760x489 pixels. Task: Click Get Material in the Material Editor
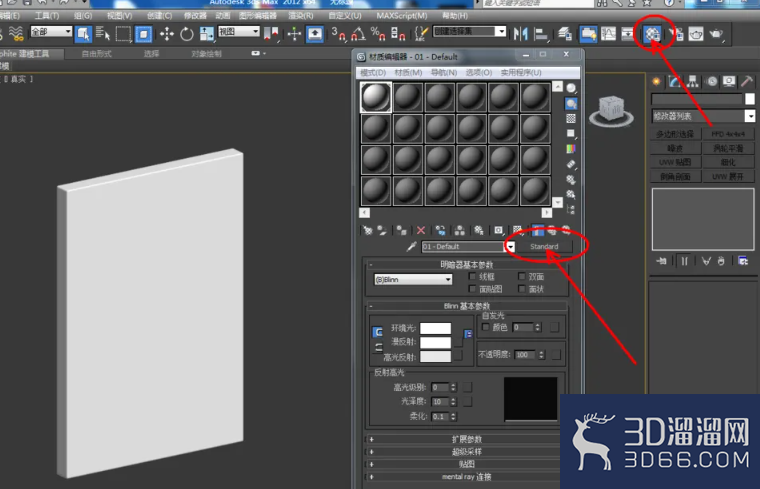tap(367, 231)
